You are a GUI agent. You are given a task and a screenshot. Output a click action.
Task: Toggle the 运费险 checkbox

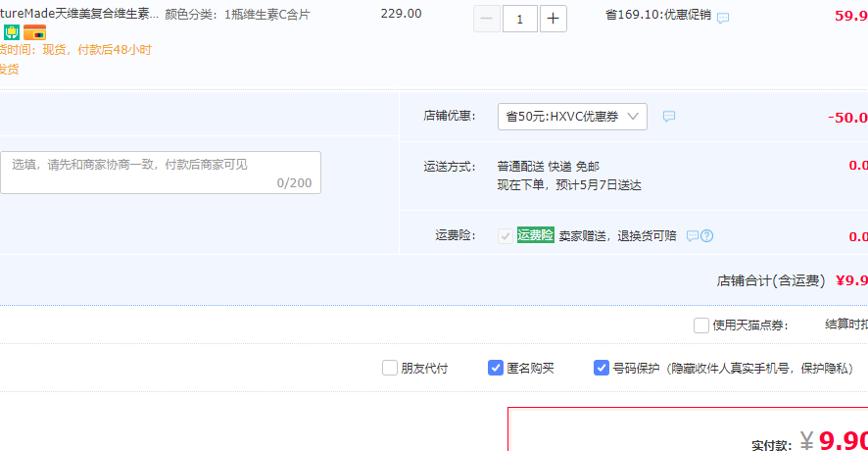click(505, 236)
